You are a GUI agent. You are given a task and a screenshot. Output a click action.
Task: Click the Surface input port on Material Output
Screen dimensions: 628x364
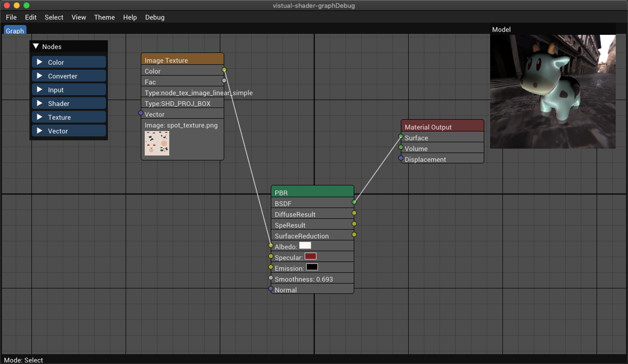coord(400,137)
